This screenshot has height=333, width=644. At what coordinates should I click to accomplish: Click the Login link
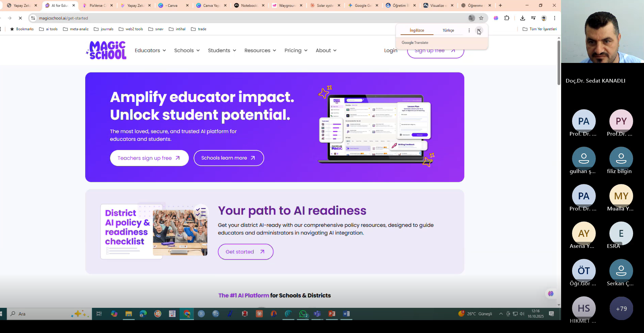point(391,50)
